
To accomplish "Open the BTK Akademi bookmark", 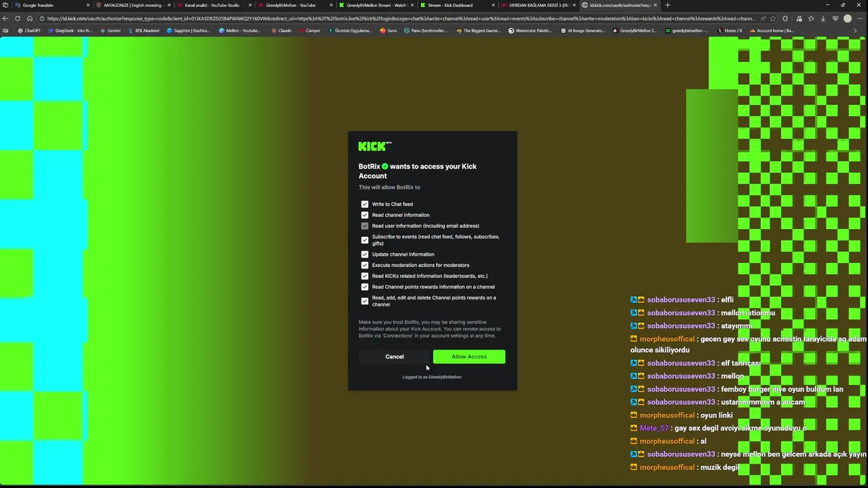I will point(143,30).
